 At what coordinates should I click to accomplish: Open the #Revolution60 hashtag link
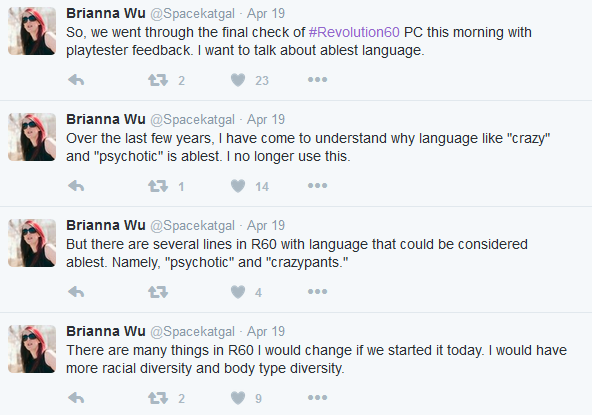354,32
